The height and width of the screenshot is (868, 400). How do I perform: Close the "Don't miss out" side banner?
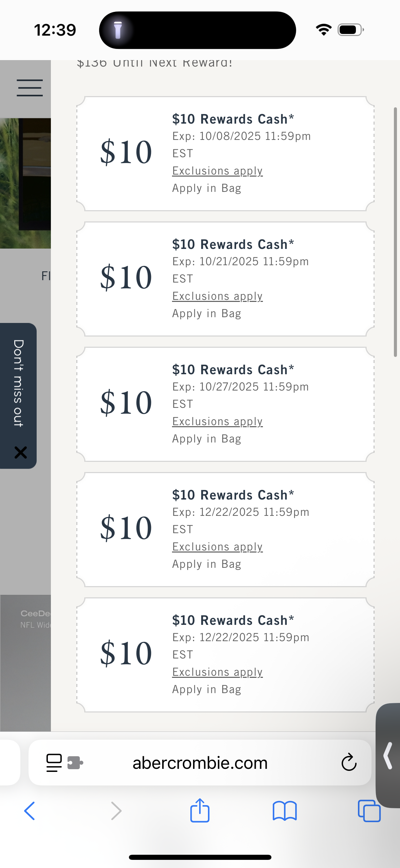click(21, 452)
